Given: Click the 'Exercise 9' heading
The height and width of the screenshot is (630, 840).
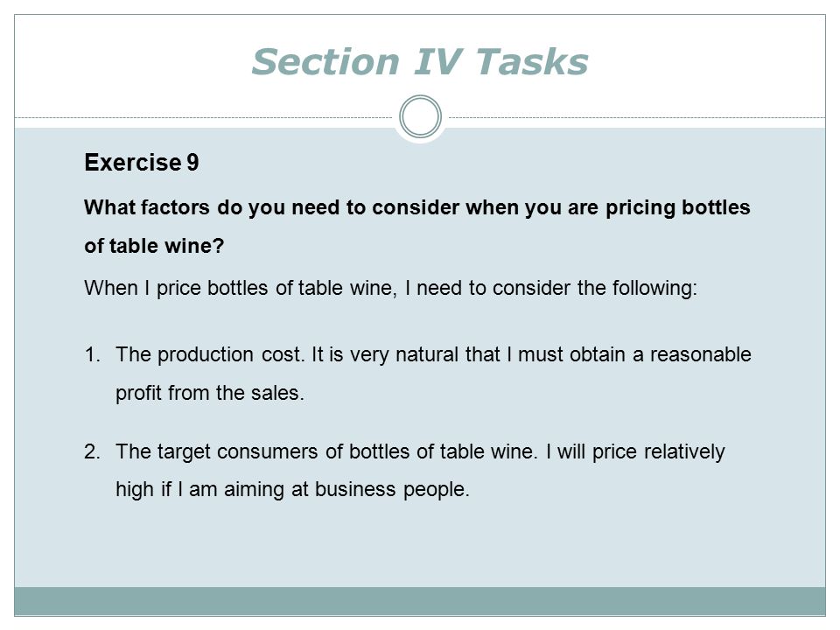Looking at the screenshot, I should [142, 163].
